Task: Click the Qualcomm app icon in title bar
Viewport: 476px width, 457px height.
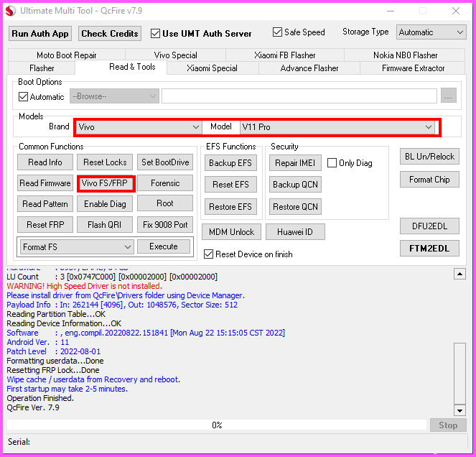Action: coord(11,11)
